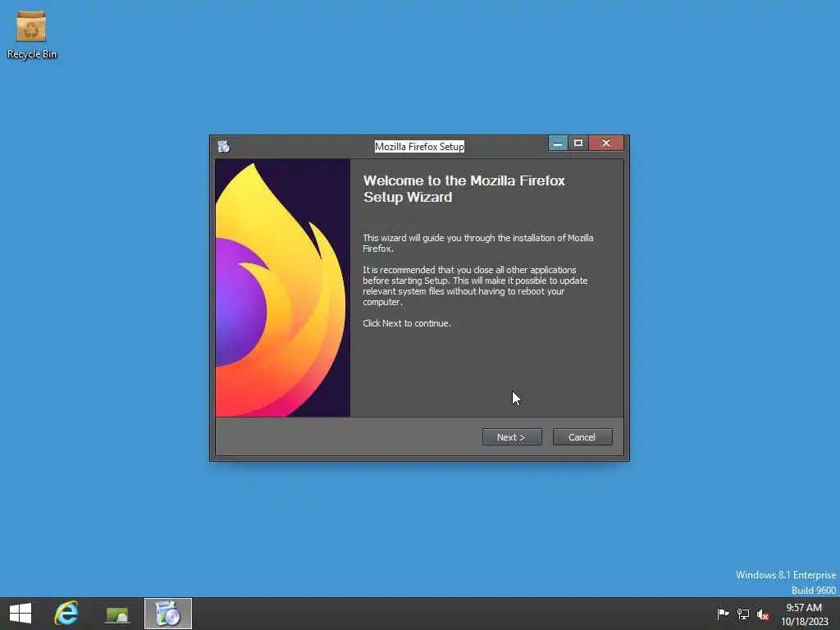Image resolution: width=840 pixels, height=630 pixels.
Task: Select the Firefox installer taskbar icon
Action: click(167, 614)
